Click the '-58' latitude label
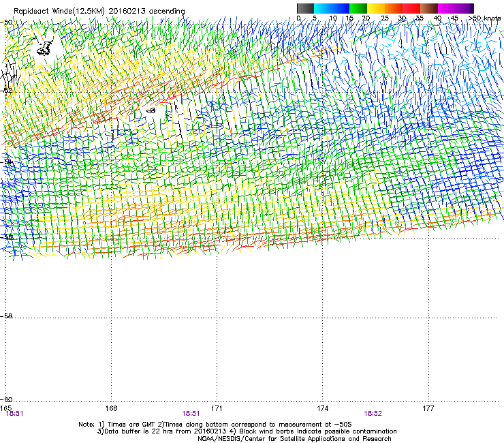Viewport: 504px width, 443px height. coord(6,316)
